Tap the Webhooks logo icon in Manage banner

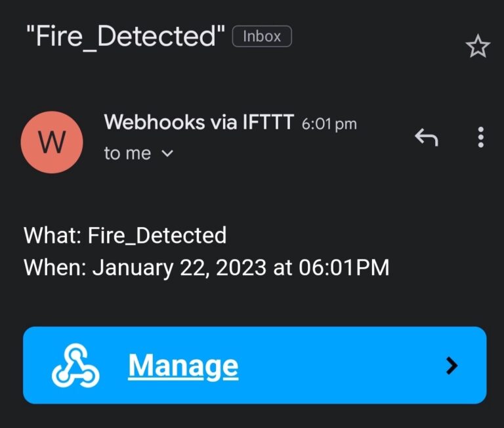coord(75,366)
